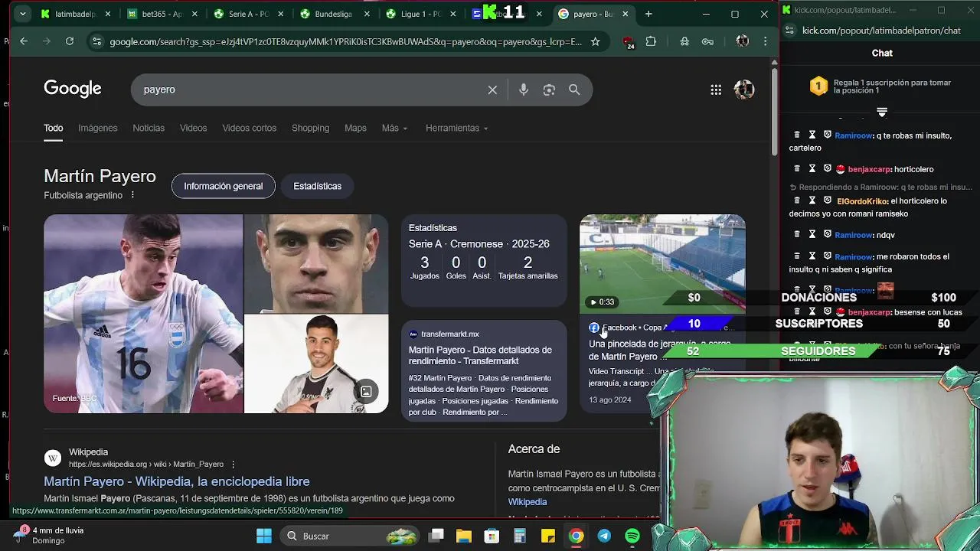Viewport: 980px width, 551px height.
Task: Select the Videos cortos filter
Action: (x=249, y=128)
